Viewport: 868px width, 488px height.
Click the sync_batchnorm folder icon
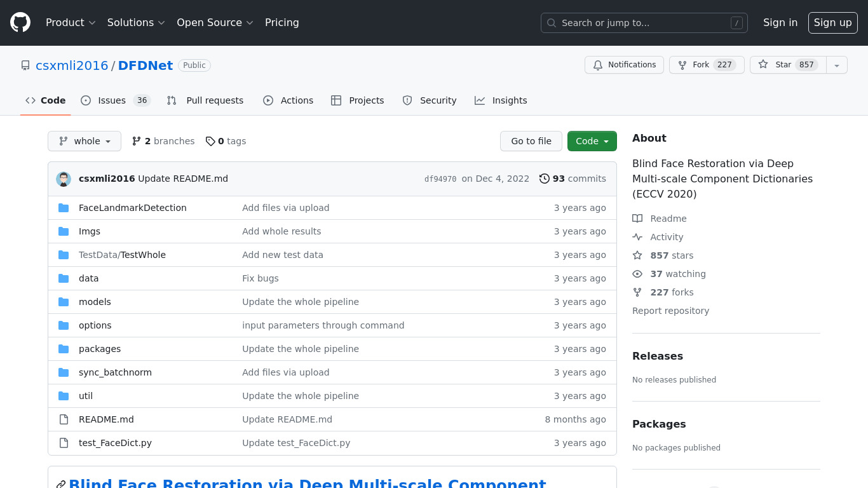(x=64, y=372)
